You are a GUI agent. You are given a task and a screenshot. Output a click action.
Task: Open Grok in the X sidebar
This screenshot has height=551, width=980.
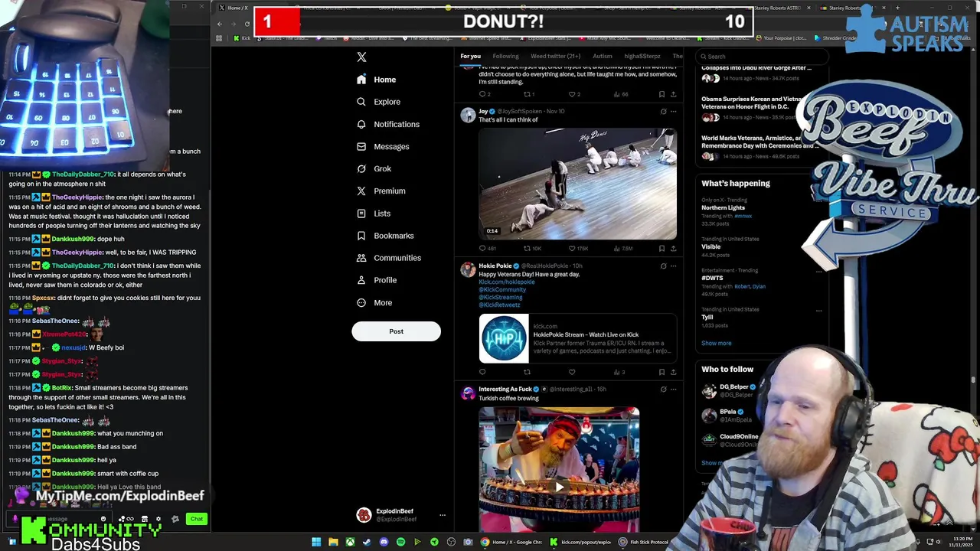(374, 168)
